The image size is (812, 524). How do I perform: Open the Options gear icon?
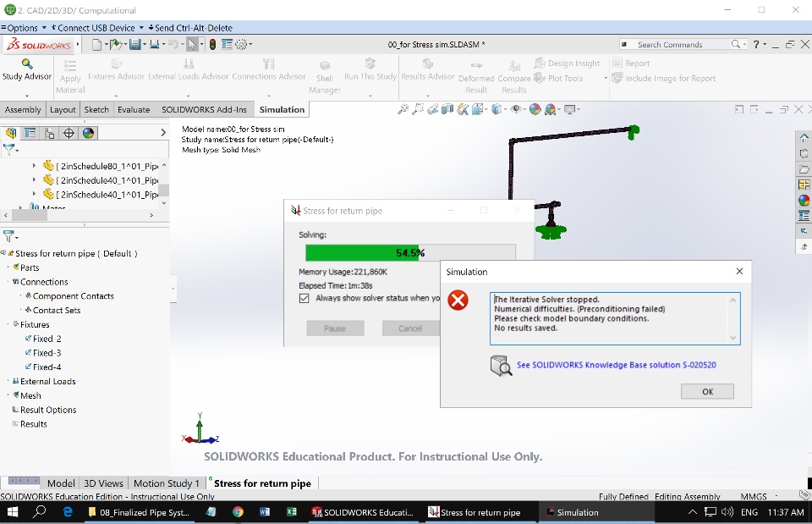[x=241, y=45]
